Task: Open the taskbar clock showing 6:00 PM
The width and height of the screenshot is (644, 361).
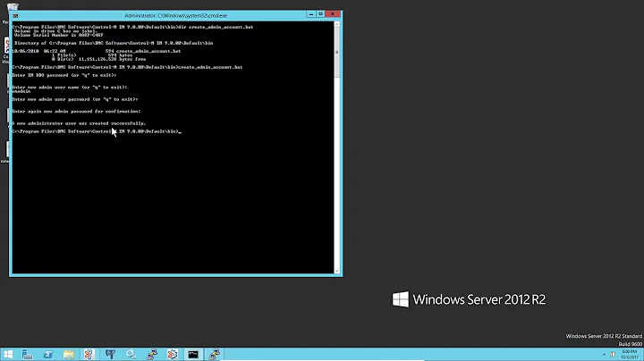Action: (x=630, y=355)
